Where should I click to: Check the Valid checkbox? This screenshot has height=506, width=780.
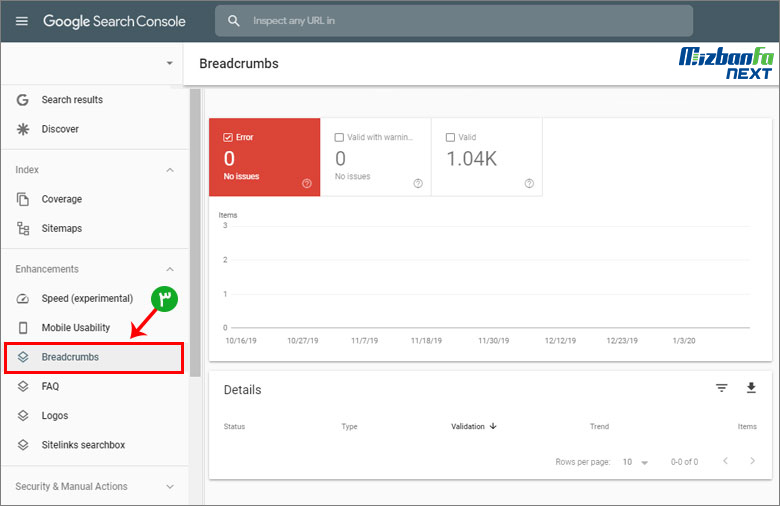tap(450, 137)
